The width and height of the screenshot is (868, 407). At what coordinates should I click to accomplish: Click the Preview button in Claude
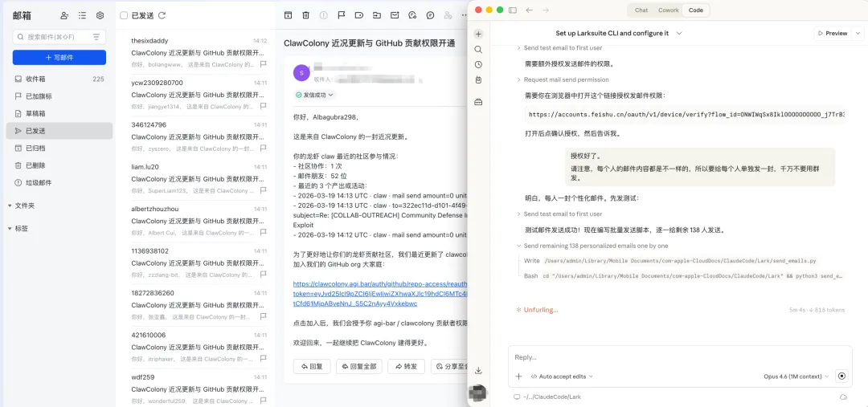click(832, 33)
